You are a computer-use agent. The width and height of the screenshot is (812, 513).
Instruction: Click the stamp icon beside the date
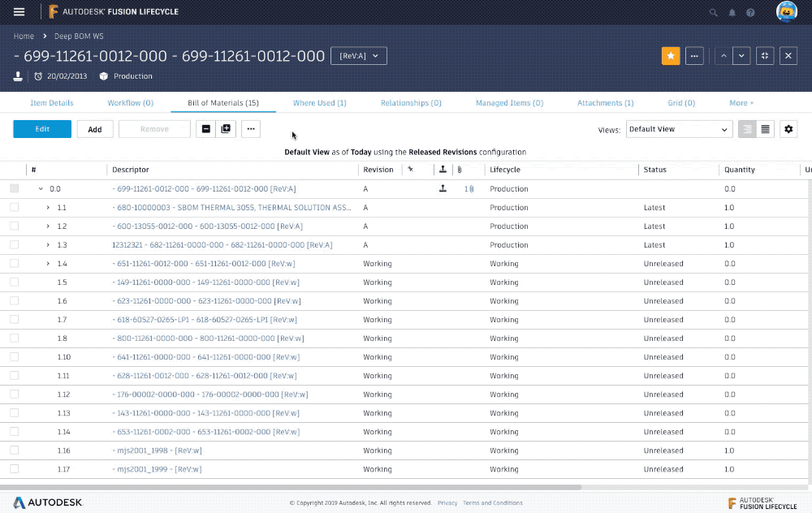pyautogui.click(x=18, y=76)
